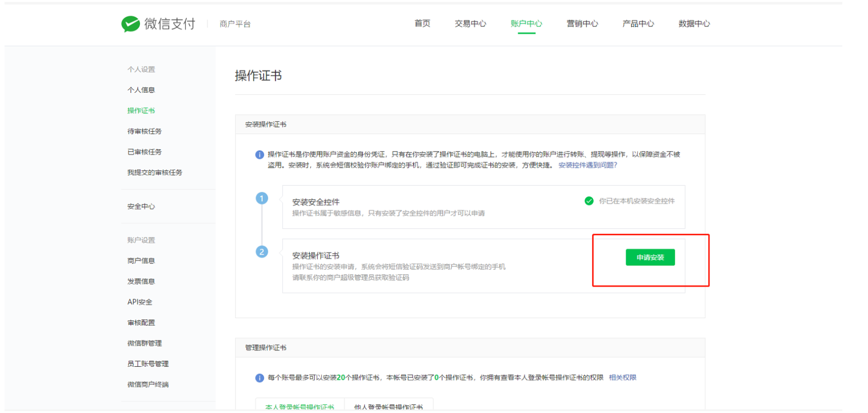Click info icon in 管理操作证书 section
This screenshot has width=868, height=413.
(259, 378)
